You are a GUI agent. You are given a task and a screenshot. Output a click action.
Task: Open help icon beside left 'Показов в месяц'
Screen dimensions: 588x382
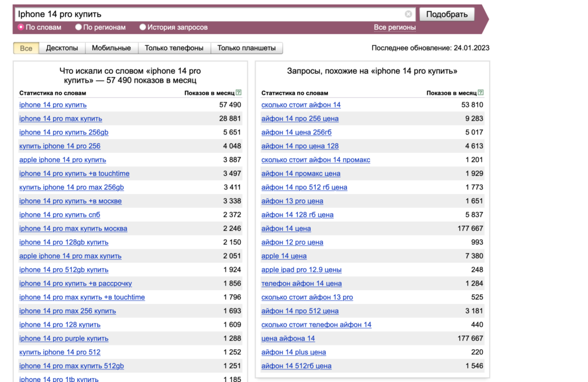238,92
